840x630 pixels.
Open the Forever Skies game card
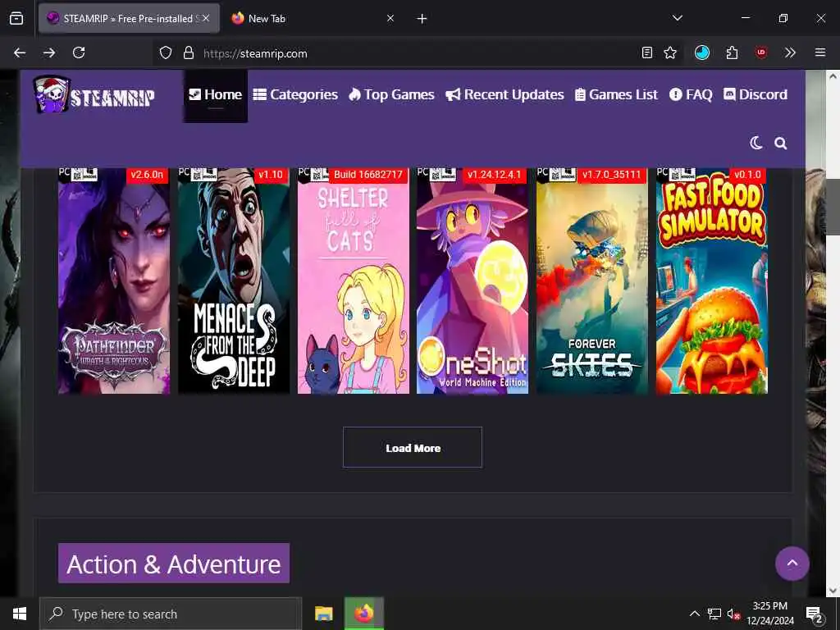click(592, 281)
